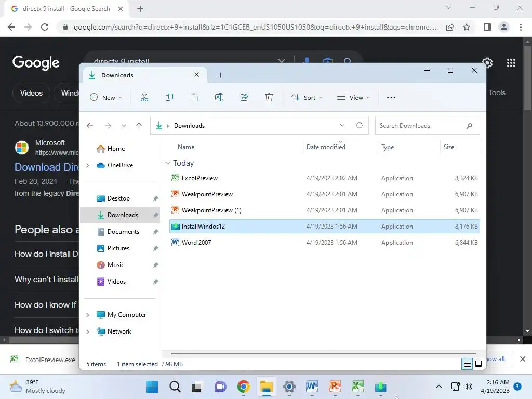
Task: Open the See more ellipsis menu in Explorer
Action: click(391, 97)
